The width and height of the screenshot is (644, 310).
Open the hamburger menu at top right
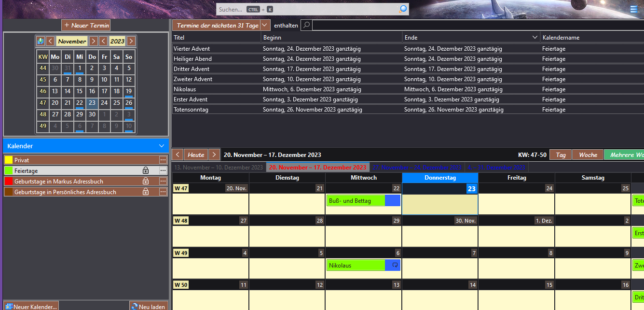click(634, 9)
